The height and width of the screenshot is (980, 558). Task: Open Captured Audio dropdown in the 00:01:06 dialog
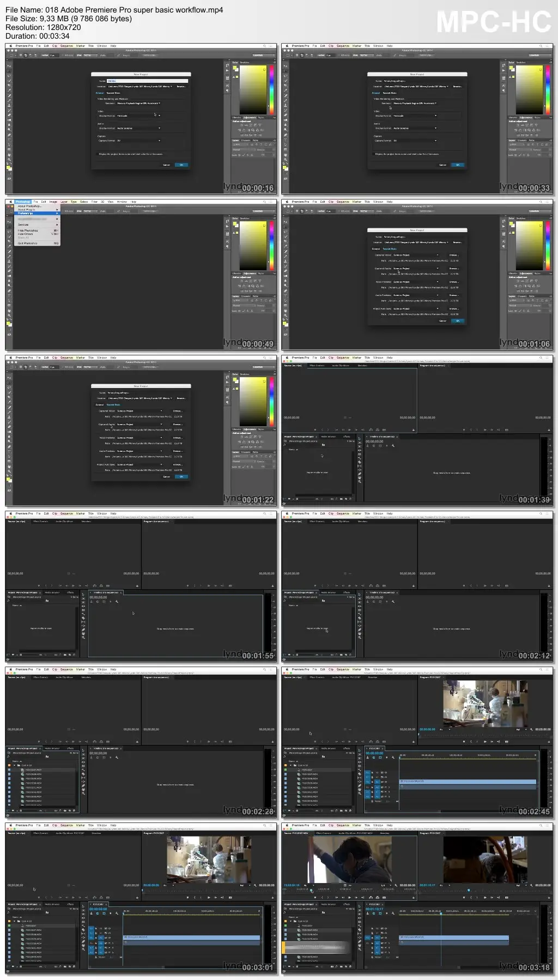point(416,269)
